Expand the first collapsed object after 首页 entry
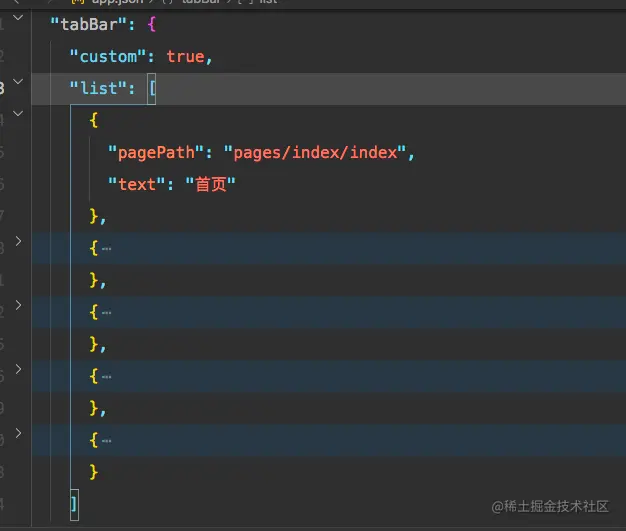 click(x=18, y=241)
